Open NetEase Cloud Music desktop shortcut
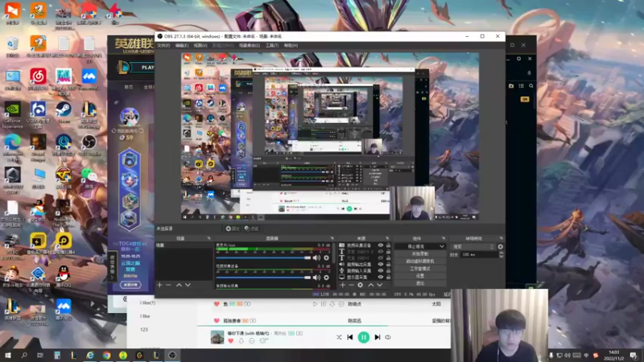The height and width of the screenshot is (362, 644). (x=38, y=79)
